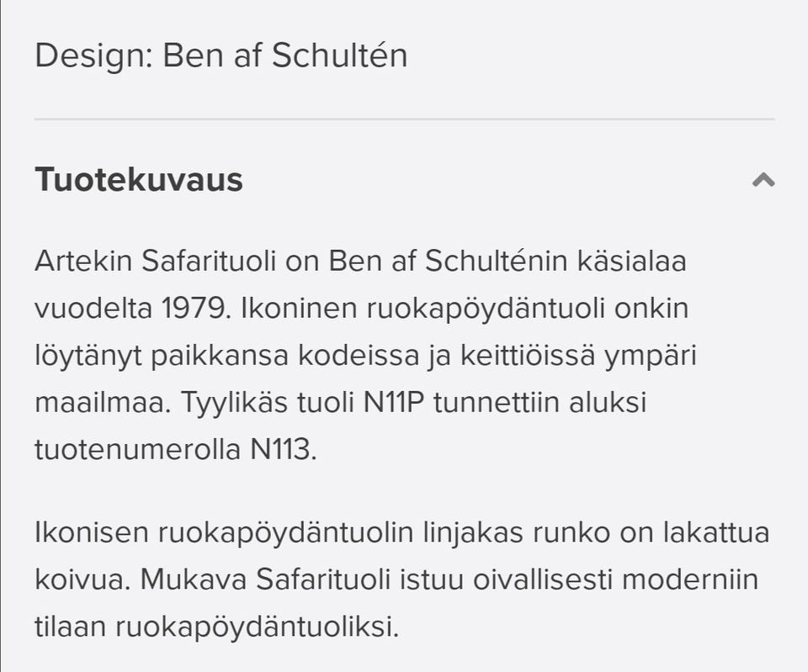Collapse the Tuotekuvaus section with the chevron

click(x=763, y=180)
